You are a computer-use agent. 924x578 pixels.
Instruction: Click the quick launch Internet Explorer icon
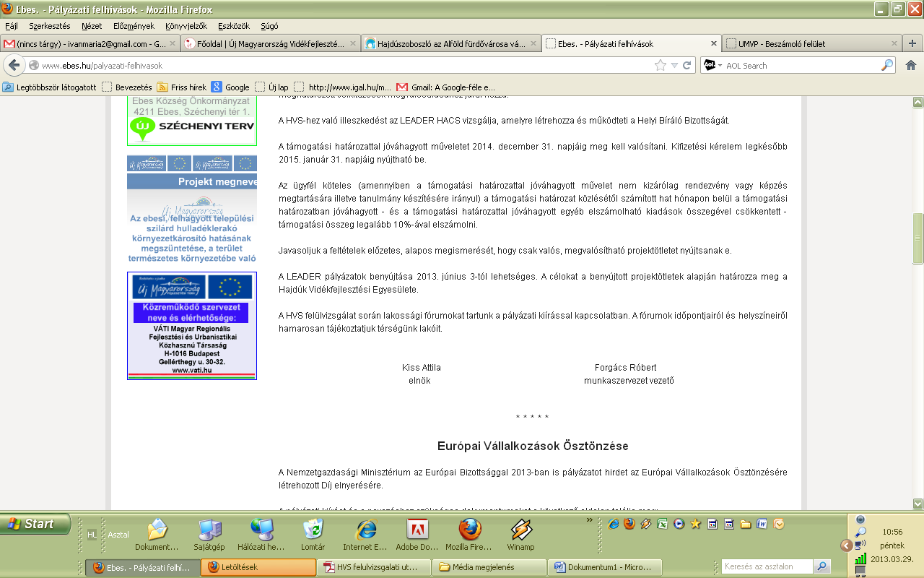tap(614, 524)
